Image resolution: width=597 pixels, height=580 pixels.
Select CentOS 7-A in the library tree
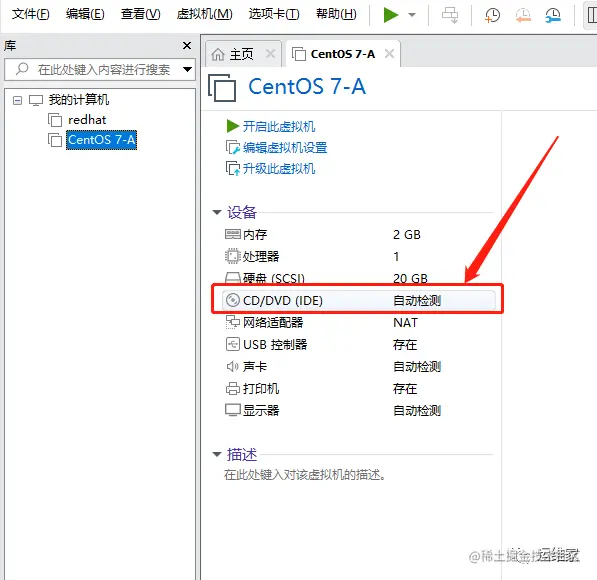101,140
